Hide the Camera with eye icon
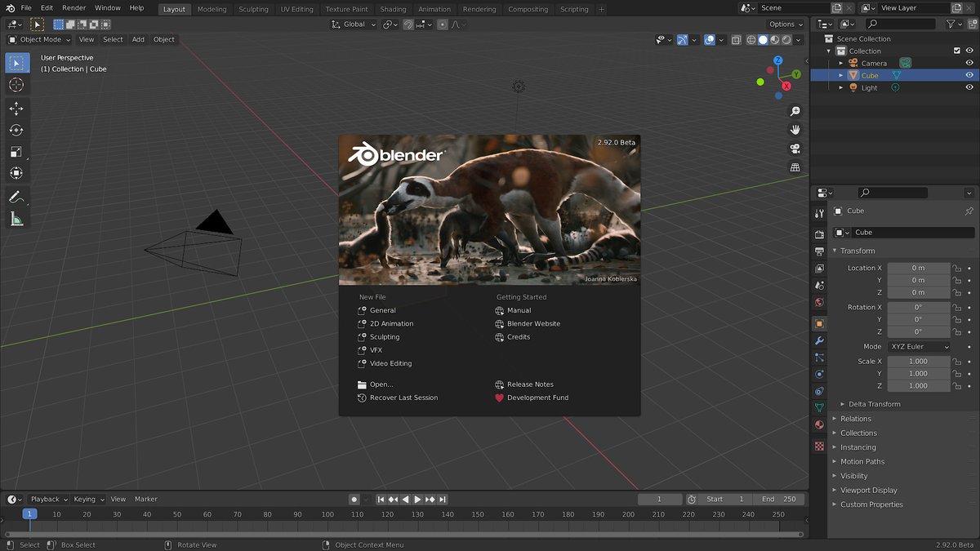This screenshot has width=980, height=551. 969,63
